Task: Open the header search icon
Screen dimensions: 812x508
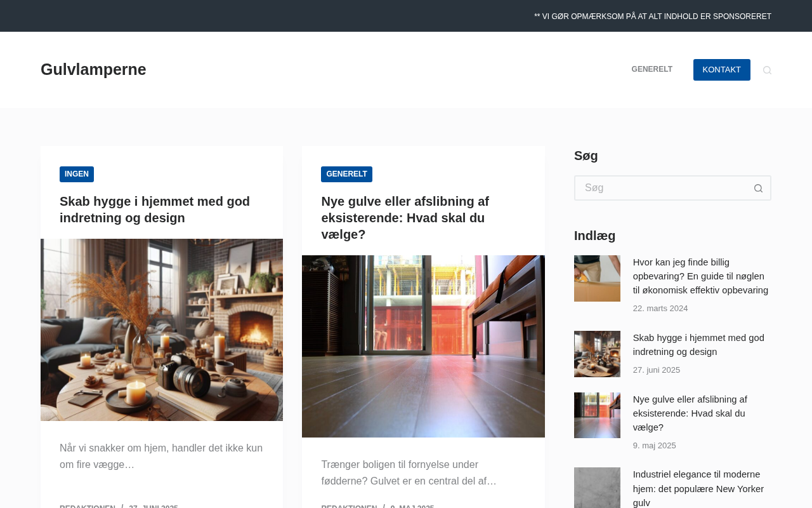Action: (767, 70)
